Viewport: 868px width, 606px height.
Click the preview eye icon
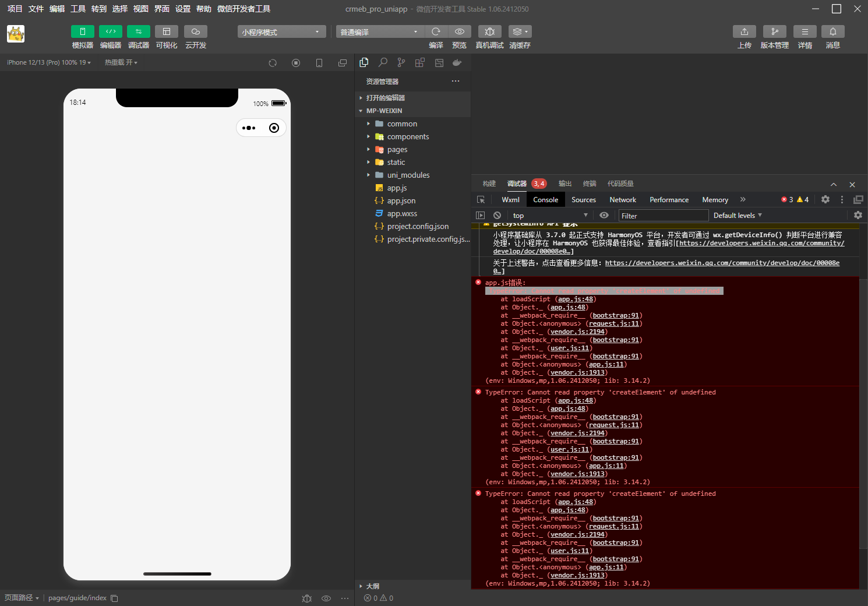tap(459, 31)
